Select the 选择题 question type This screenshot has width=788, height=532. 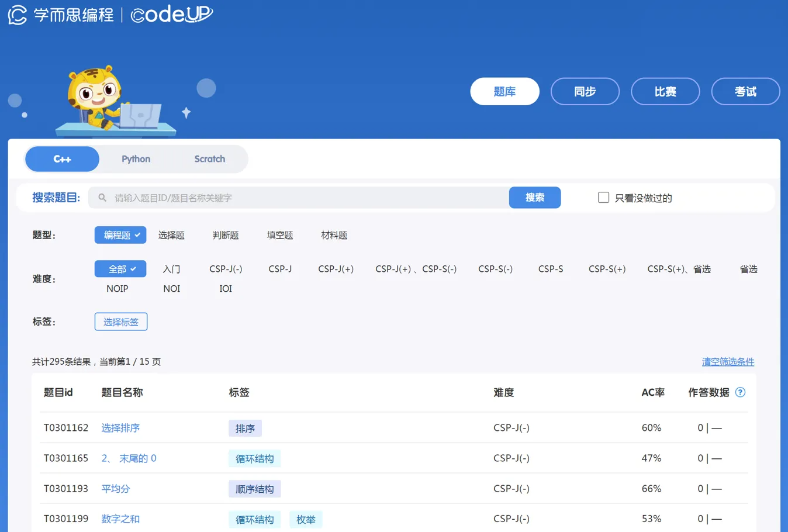171,235
